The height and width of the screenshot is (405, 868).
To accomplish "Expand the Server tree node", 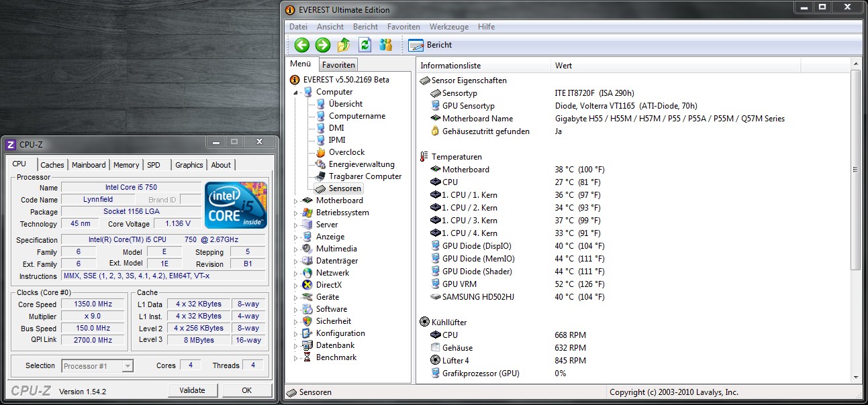I will (296, 225).
